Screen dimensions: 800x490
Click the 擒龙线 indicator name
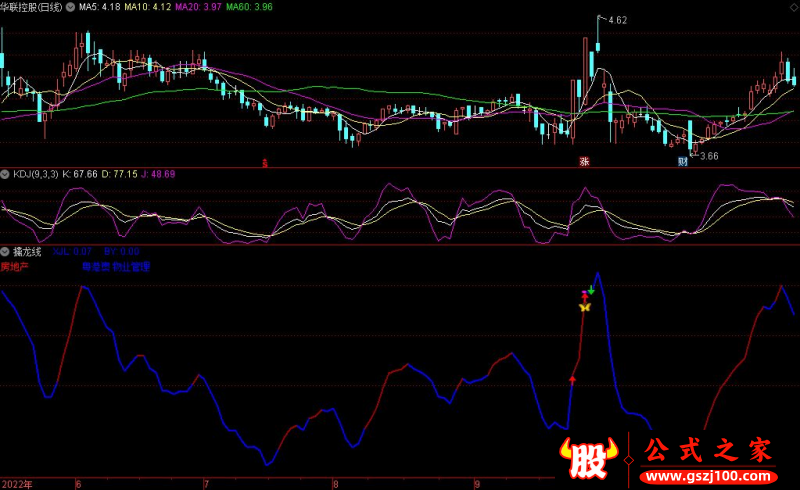click(27, 251)
